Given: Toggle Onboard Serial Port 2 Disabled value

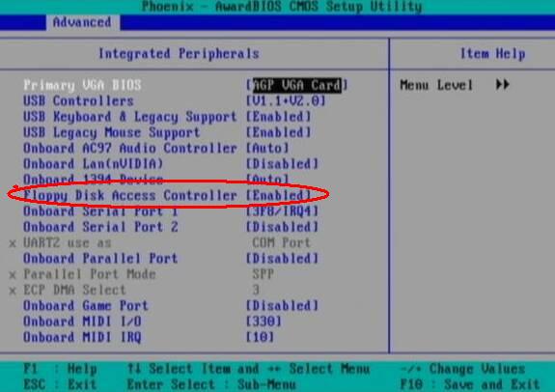Looking at the screenshot, I should tap(282, 227).
